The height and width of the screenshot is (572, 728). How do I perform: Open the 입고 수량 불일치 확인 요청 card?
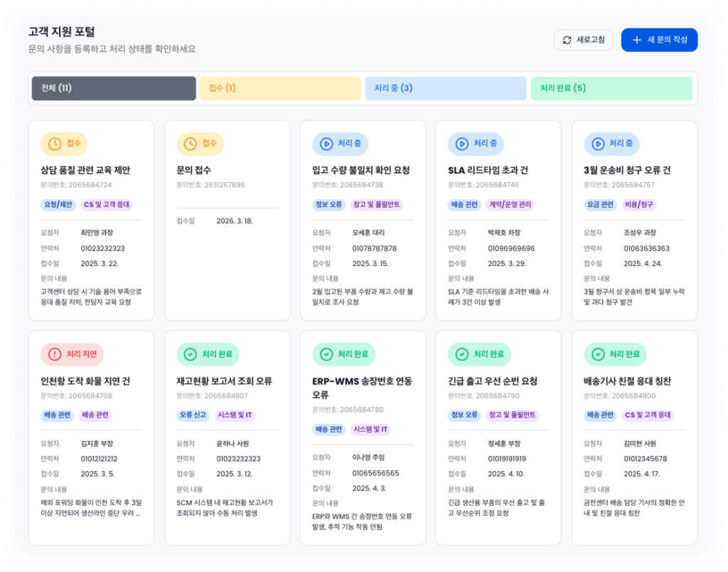(x=361, y=171)
